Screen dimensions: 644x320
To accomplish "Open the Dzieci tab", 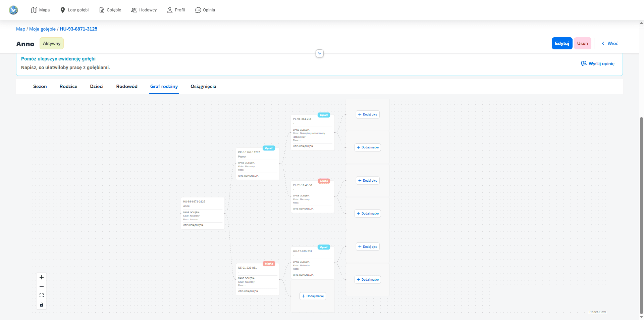I will pyautogui.click(x=97, y=86).
